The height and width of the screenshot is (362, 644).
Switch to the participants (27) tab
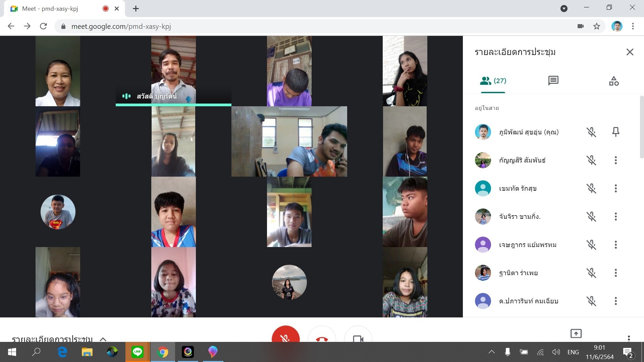(x=493, y=81)
